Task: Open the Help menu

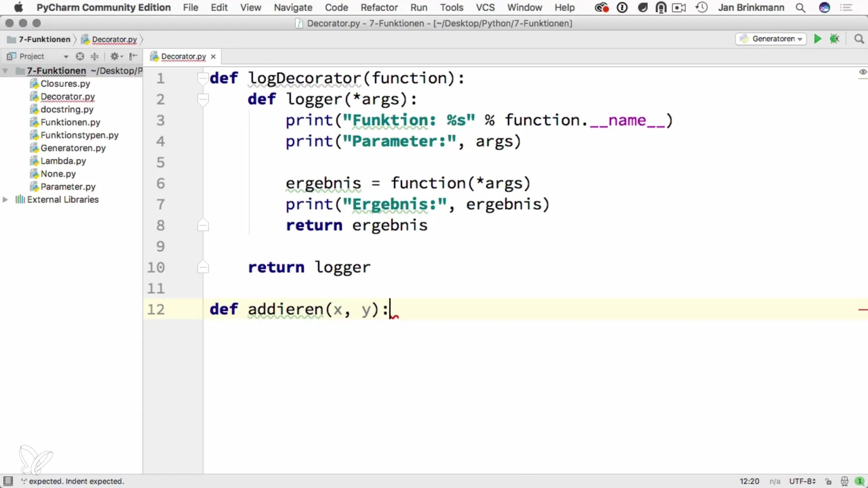Action: pos(565,8)
